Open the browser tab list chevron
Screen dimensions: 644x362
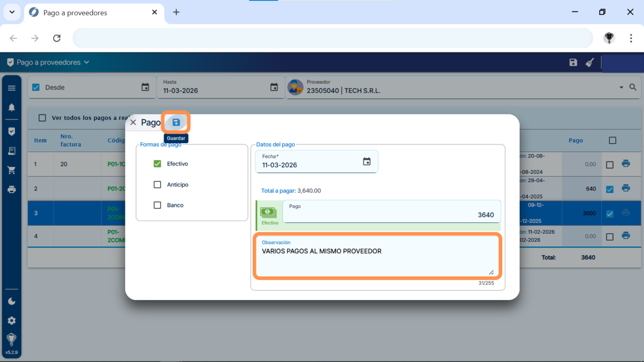[12, 12]
